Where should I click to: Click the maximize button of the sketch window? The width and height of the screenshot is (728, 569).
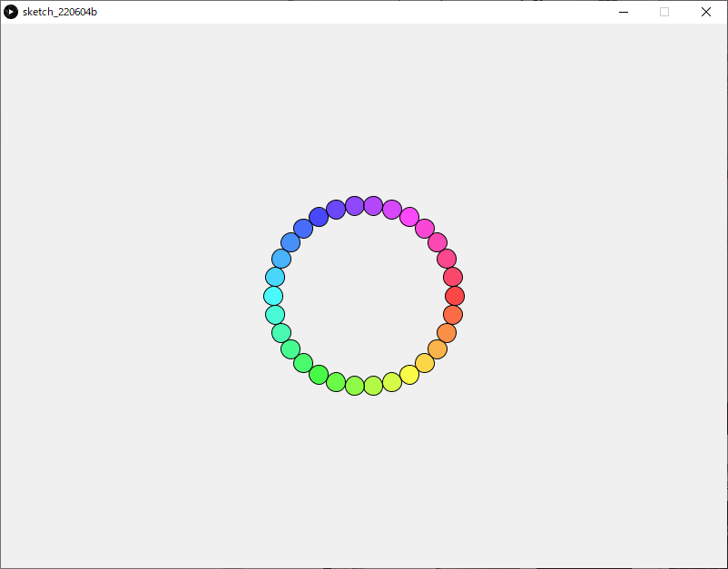pyautogui.click(x=664, y=12)
